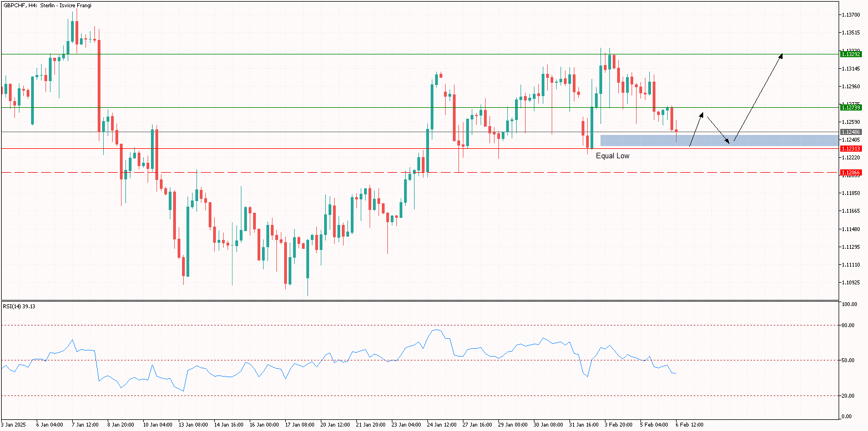Screen dimensions: 868x431
Task: Click the 24 Jan 12:00 time label
Action: [x=442, y=425]
